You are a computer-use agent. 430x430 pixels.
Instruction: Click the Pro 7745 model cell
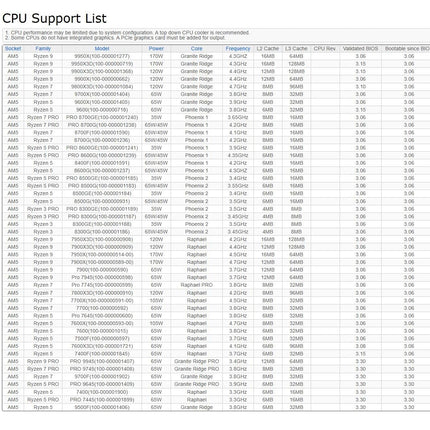pos(102,285)
